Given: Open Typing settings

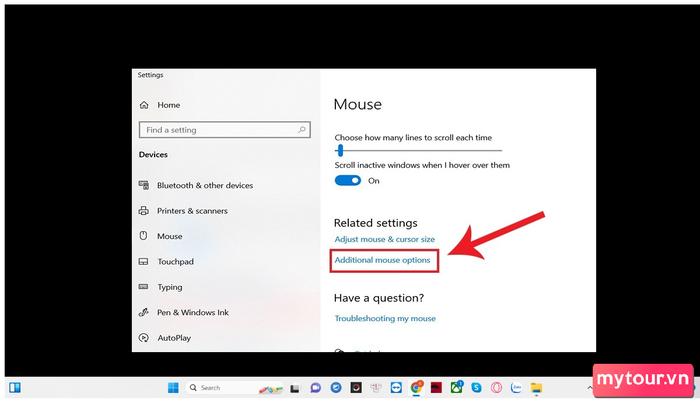Looking at the screenshot, I should 170,287.
